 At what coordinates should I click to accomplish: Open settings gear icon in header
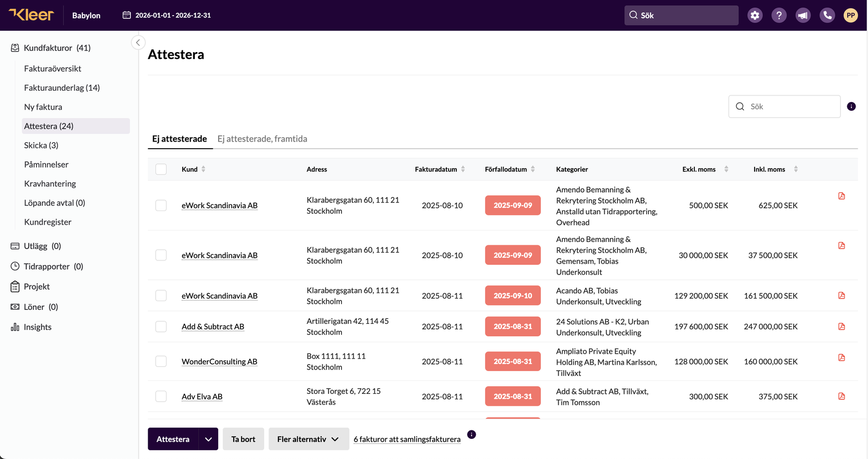(755, 15)
